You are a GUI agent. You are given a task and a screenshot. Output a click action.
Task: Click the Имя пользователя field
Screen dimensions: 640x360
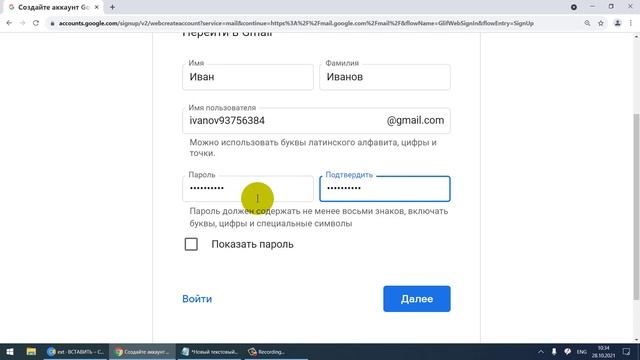(x=316, y=121)
